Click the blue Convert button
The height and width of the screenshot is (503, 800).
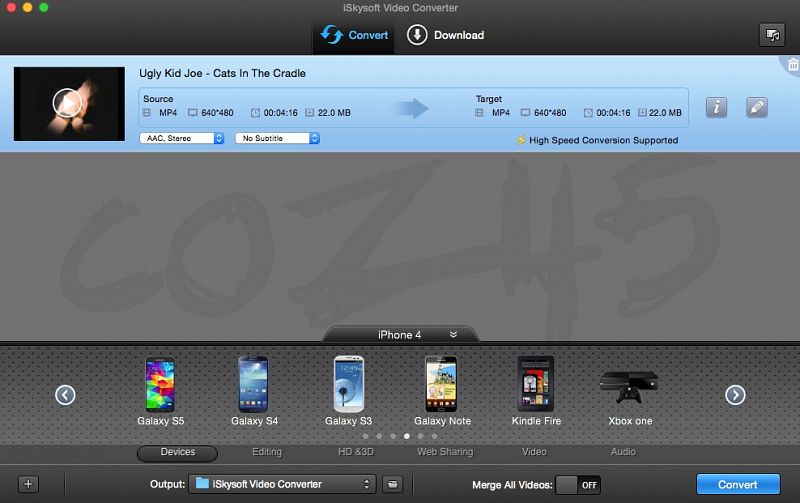[x=737, y=484]
